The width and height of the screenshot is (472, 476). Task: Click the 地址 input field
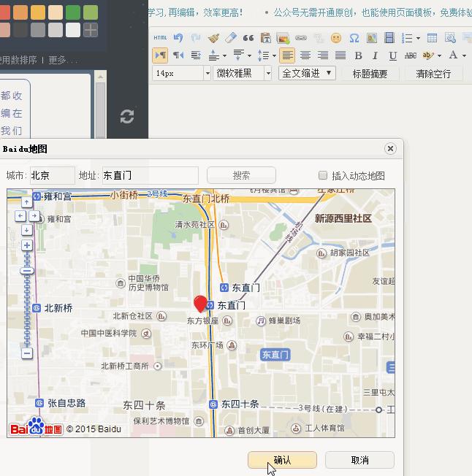click(x=151, y=175)
